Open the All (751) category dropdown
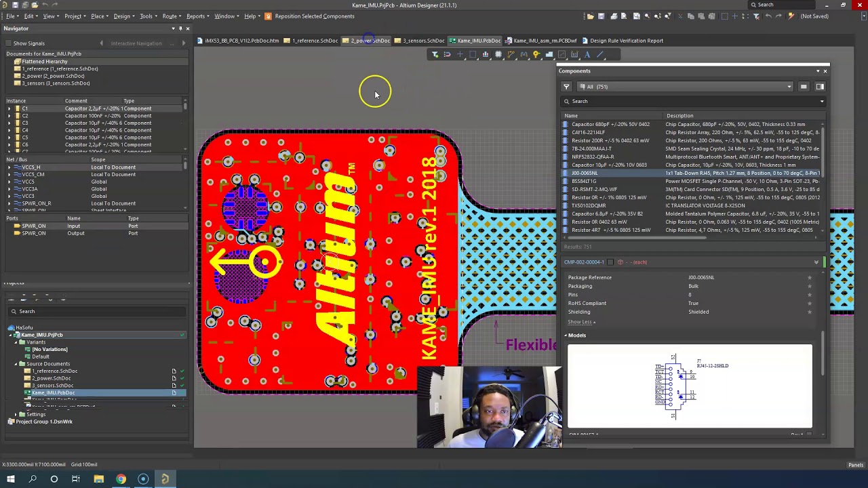Screen dimensions: 868x488 tap(685, 87)
